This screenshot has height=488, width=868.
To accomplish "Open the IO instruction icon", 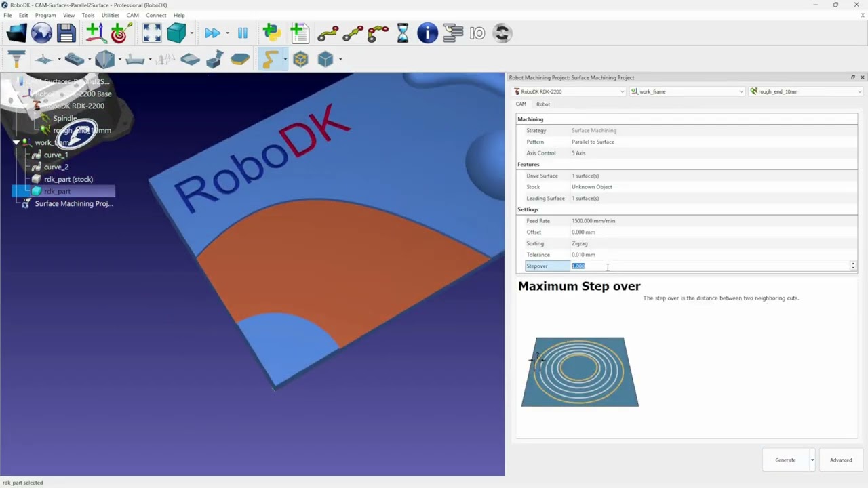I will tap(477, 33).
